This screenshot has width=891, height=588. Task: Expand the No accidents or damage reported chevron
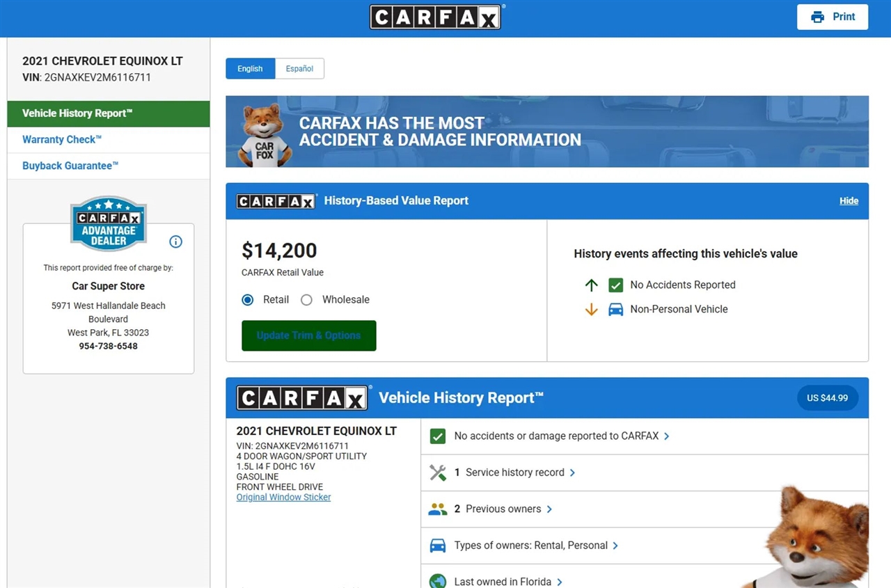tap(667, 436)
